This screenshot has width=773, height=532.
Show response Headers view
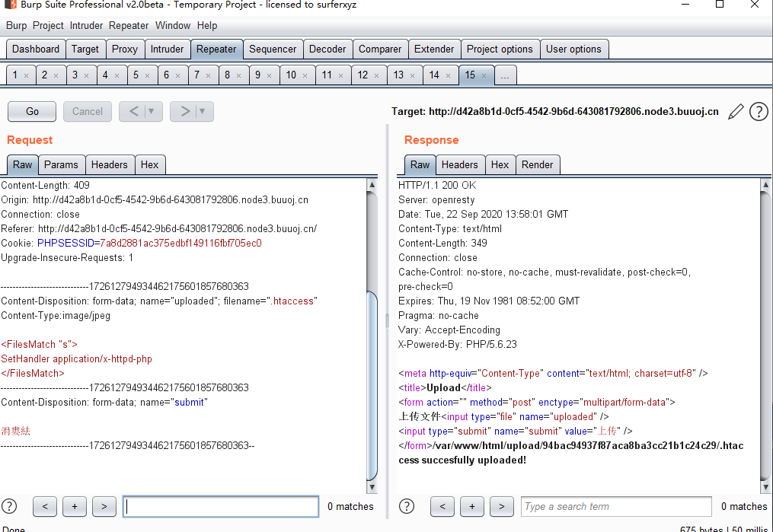[x=460, y=165]
